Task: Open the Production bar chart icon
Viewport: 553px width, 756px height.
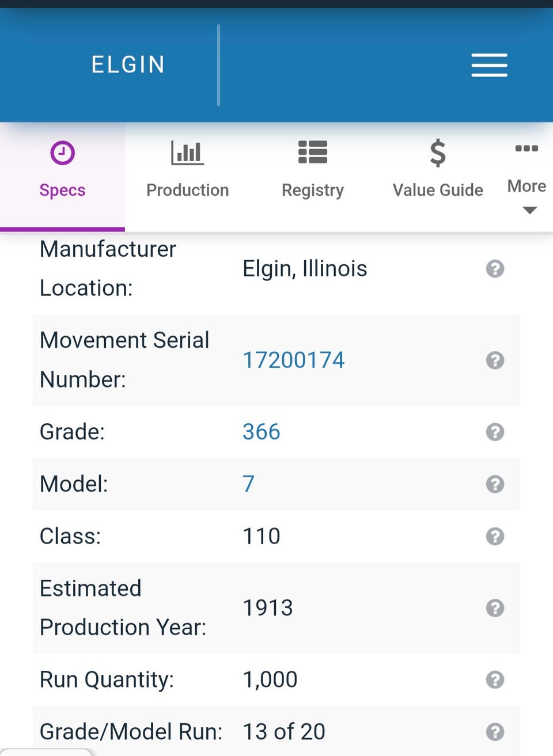Action: point(187,153)
